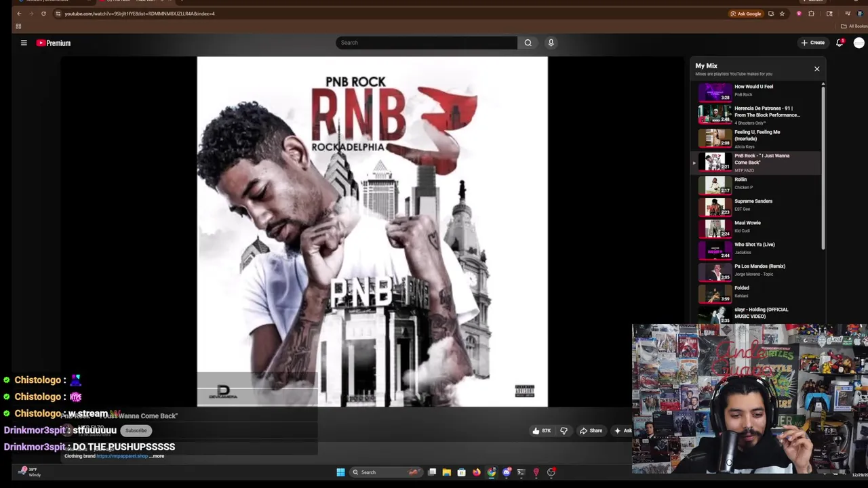Play slayr - Holding official music video

point(758,314)
